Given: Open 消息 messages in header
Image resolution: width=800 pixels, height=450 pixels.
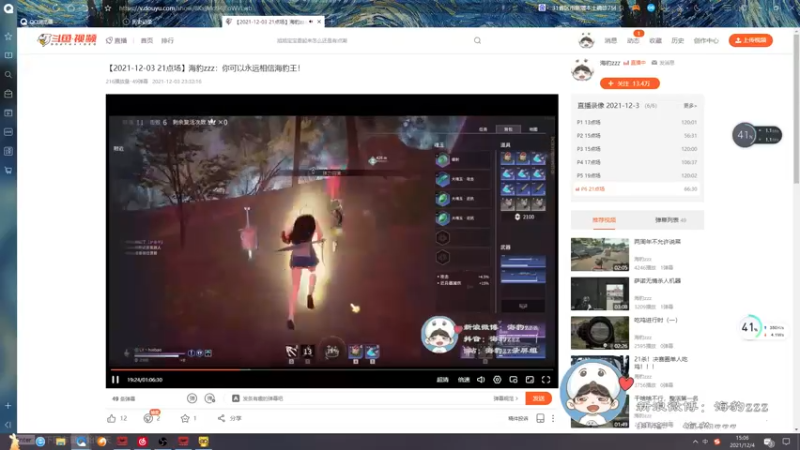Looking at the screenshot, I should 610,41.
